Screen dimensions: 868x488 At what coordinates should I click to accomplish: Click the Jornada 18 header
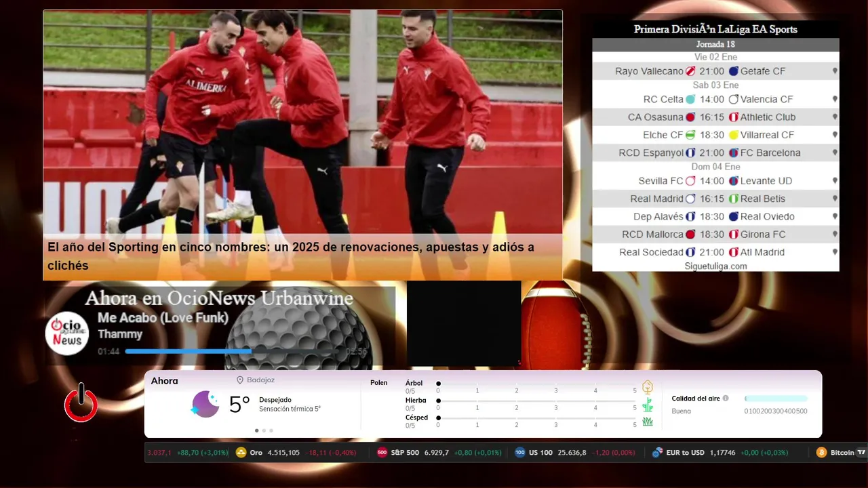715,44
